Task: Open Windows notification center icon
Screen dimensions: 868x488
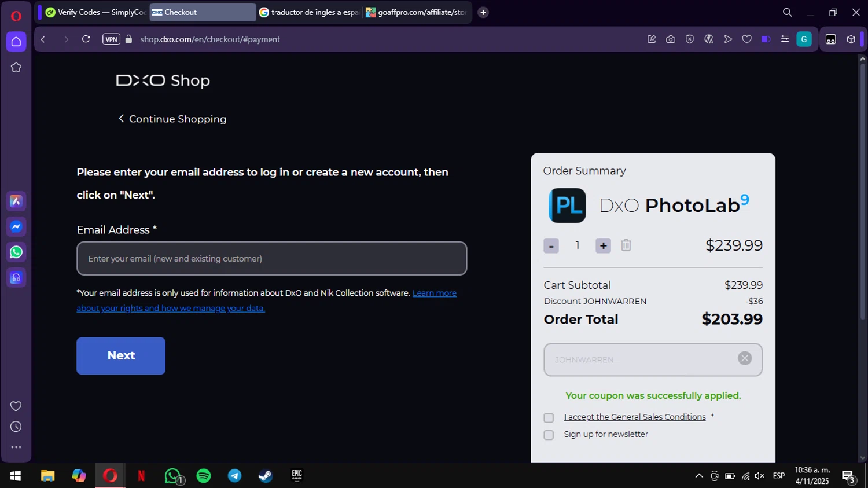Action: coord(849,477)
